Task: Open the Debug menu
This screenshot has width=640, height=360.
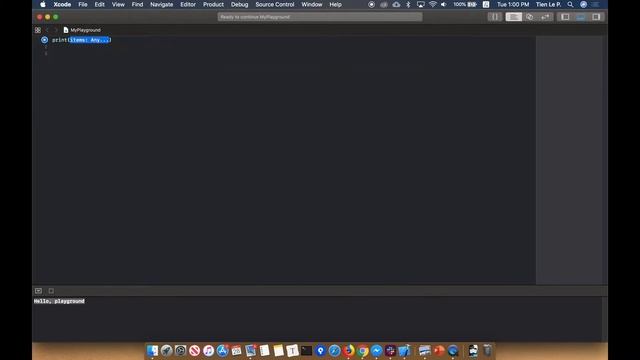Action: pos(239,4)
